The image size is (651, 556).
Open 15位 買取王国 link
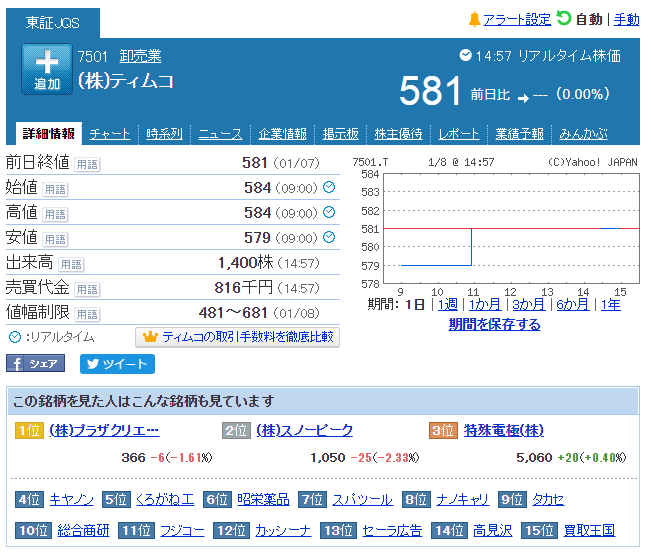click(x=589, y=530)
